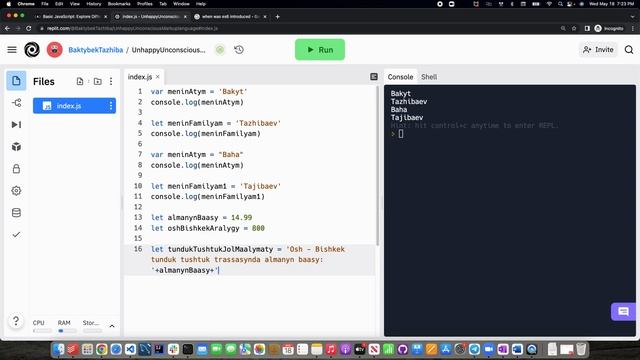Click the UnhappyUnconscious repl name
The height and width of the screenshot is (360, 640).
tap(169, 50)
